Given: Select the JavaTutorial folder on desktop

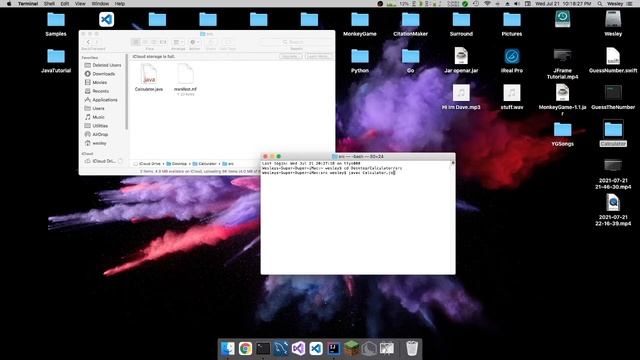Looking at the screenshot, I should 56,61.
